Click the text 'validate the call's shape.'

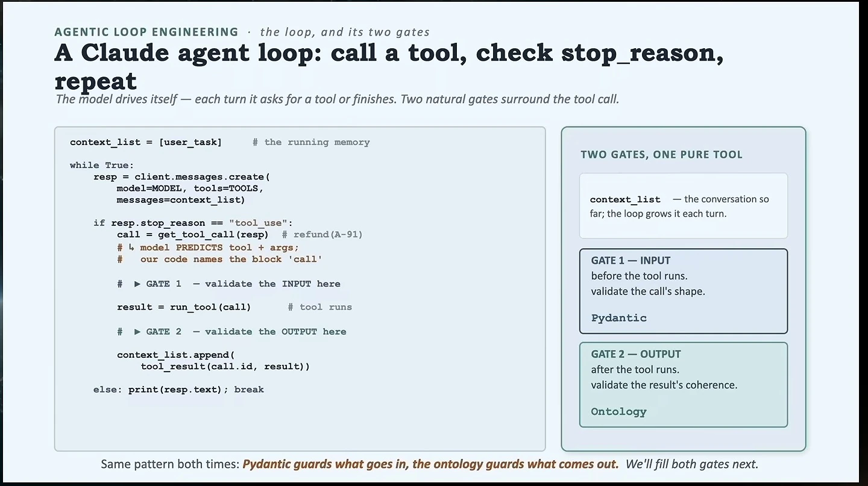coord(648,291)
